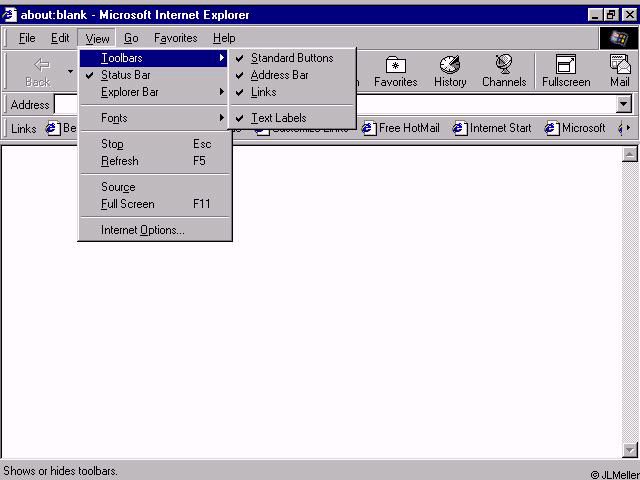Toggle Standard Buttons toolbar option

(292, 58)
